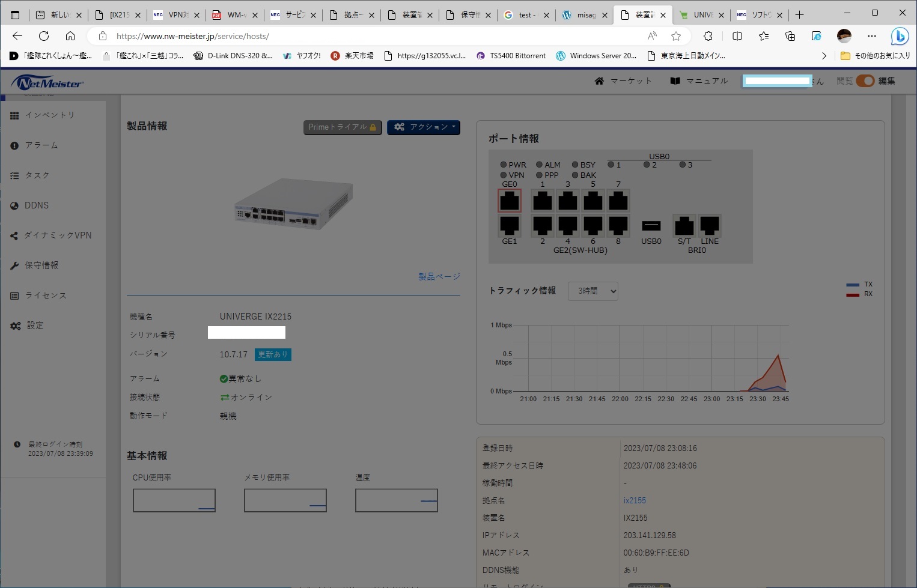Click the 温度 graph box
The image size is (917, 588).
397,500
